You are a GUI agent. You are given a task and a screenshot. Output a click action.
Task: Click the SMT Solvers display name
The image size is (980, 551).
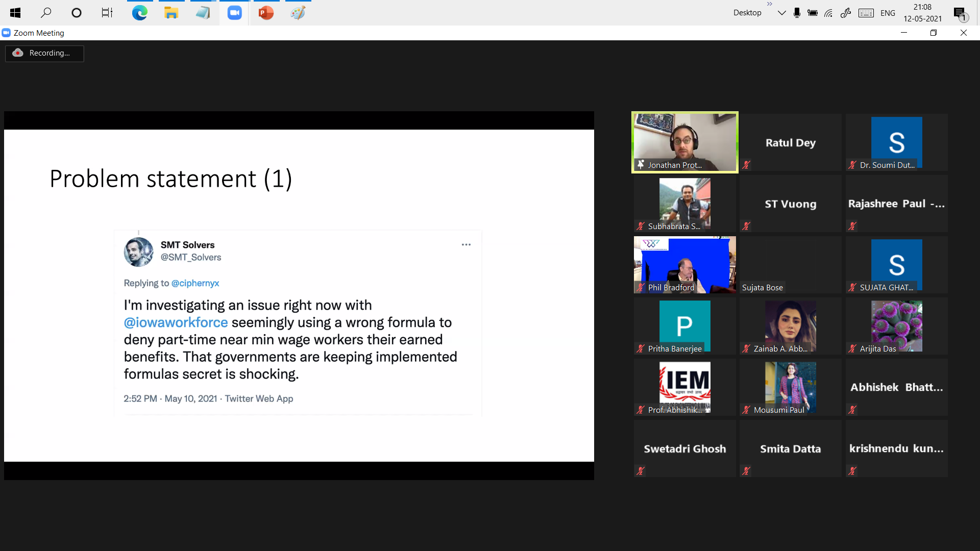tap(187, 245)
